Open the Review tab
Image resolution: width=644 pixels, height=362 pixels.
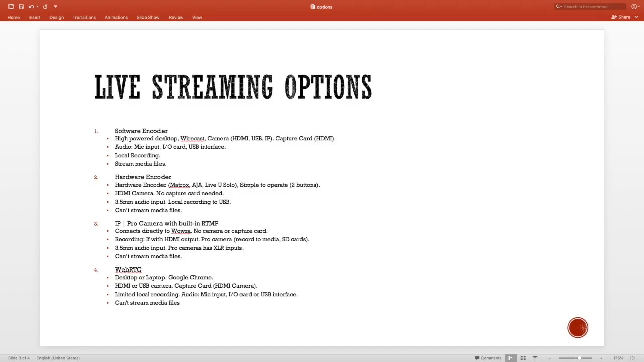(x=176, y=17)
